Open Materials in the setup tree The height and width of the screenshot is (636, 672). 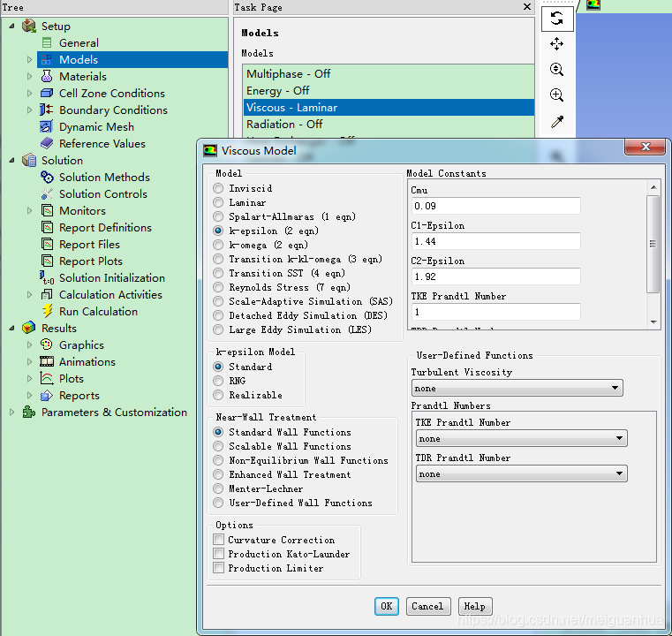[x=82, y=76]
